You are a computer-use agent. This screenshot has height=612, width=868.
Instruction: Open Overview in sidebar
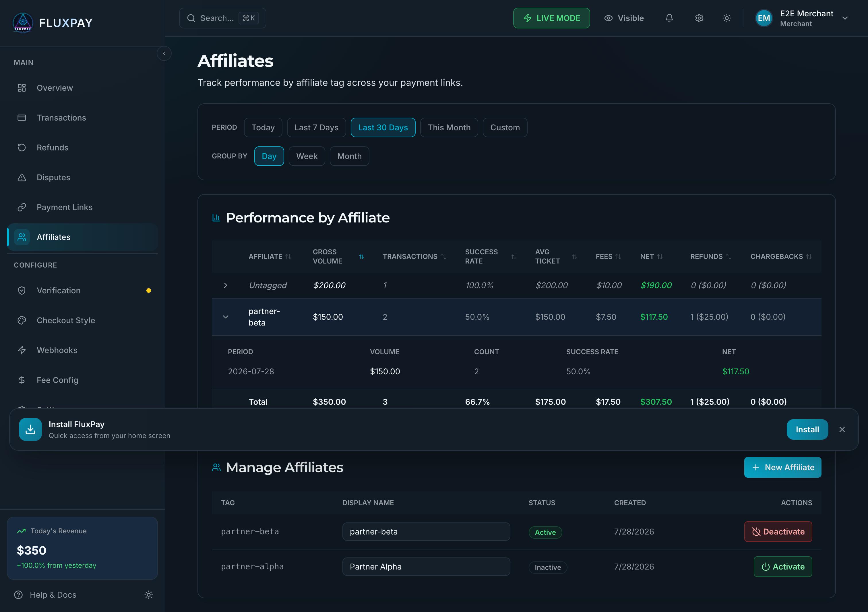pos(82,88)
